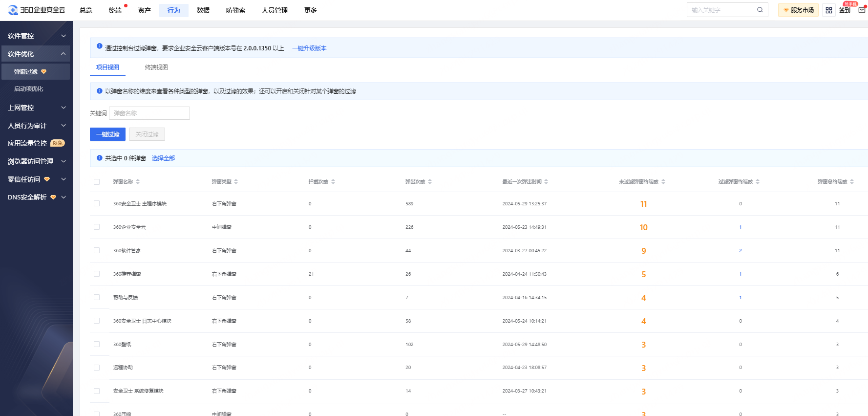Select the 360企业安全云 row checkbox
The height and width of the screenshot is (416, 868).
(x=97, y=227)
